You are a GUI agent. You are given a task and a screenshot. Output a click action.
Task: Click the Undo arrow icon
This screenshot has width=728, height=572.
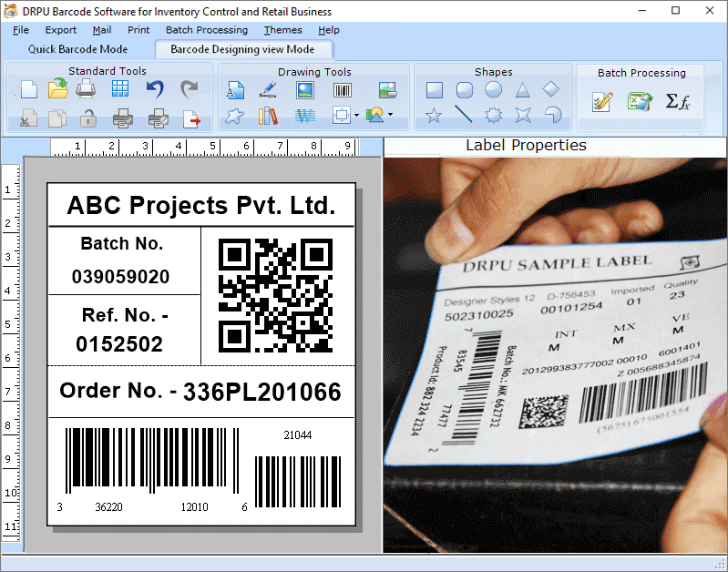coord(155,88)
